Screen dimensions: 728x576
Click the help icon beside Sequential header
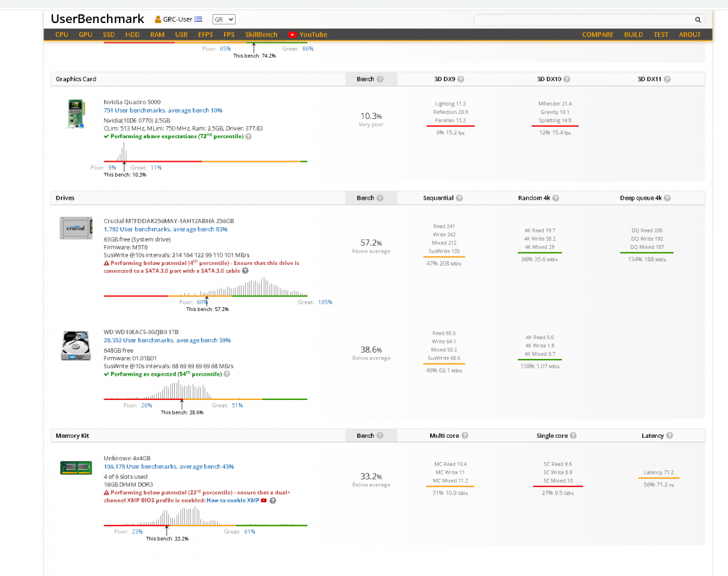[x=459, y=198]
